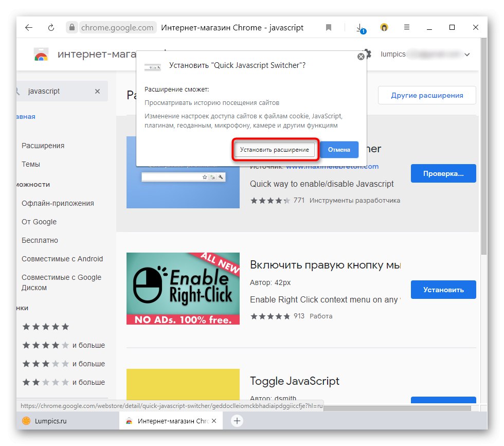Click the Отмена button in the dialog
The height and width of the screenshot is (446, 504).
[x=339, y=150]
